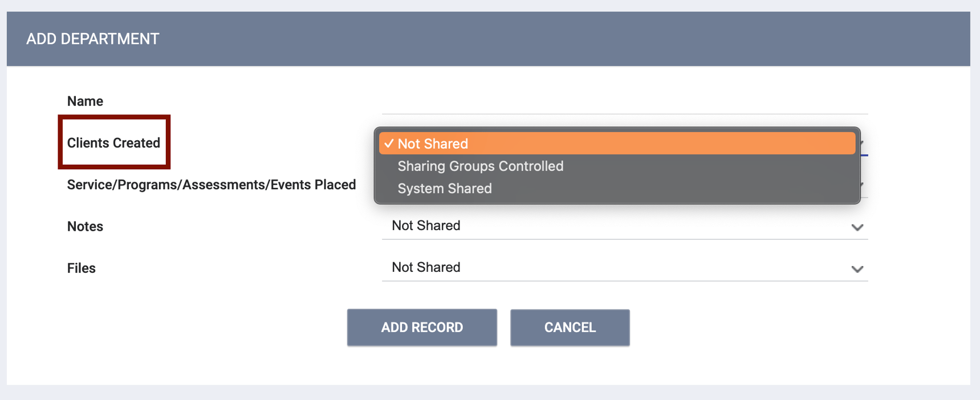Click the Notes dropdown chevron arrow
This screenshot has height=400, width=980.
[857, 227]
